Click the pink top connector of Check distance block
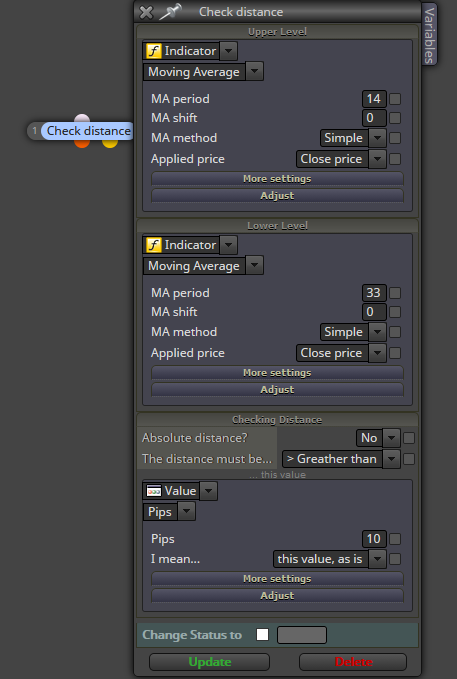 (82, 118)
